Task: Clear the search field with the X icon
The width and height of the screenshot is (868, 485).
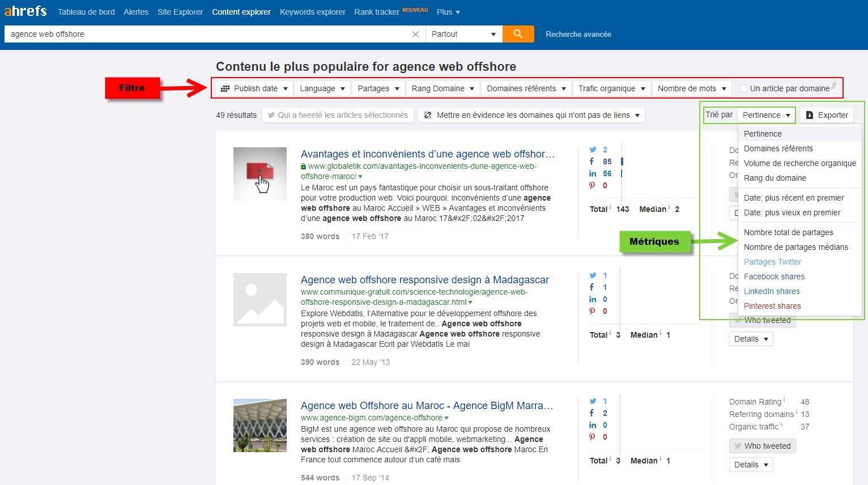Action: [415, 34]
